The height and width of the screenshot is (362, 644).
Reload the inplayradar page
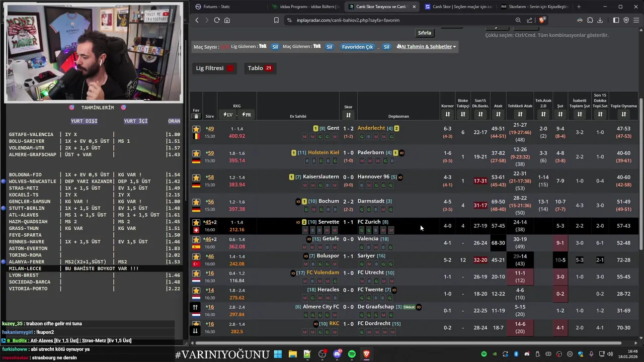[x=217, y=20]
